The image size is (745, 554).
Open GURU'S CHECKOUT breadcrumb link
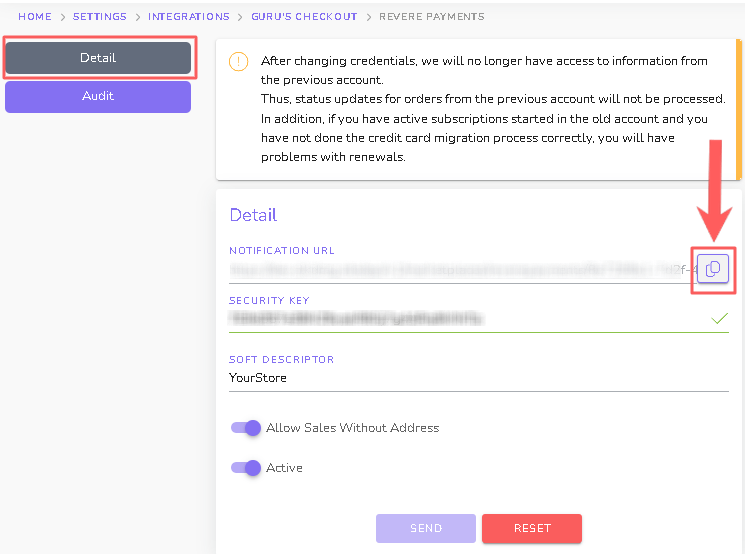point(304,17)
